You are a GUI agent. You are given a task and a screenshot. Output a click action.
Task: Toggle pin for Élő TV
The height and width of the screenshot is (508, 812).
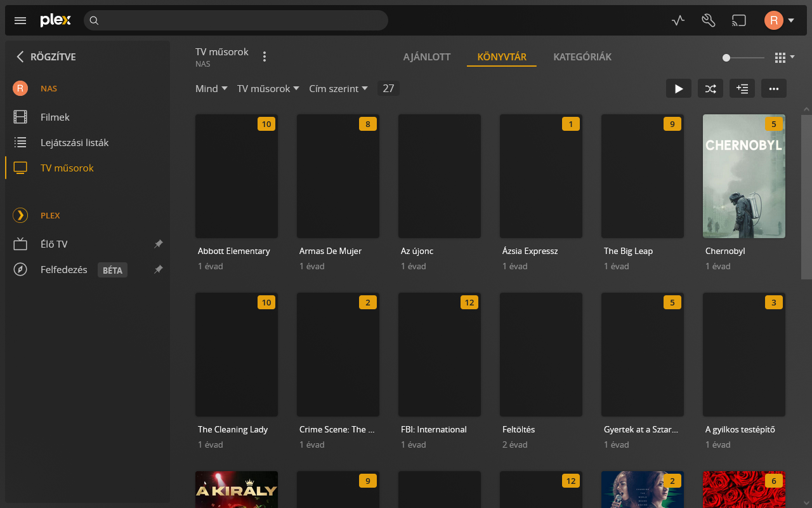coord(159,244)
